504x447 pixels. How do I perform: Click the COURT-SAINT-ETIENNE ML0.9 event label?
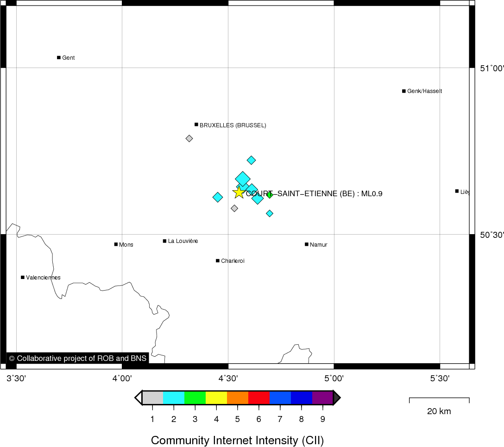(x=314, y=194)
